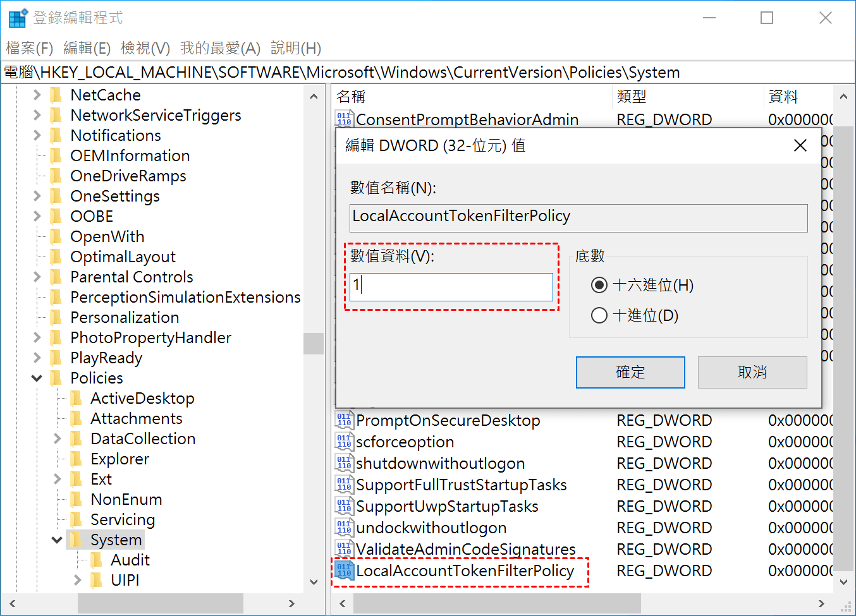Cancel the DWORD edit with 取消
856x616 pixels.
[x=752, y=372]
